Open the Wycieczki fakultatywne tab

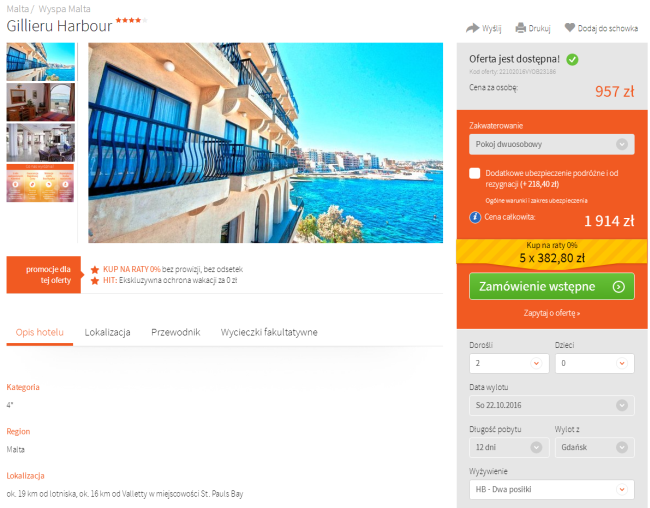pos(269,332)
